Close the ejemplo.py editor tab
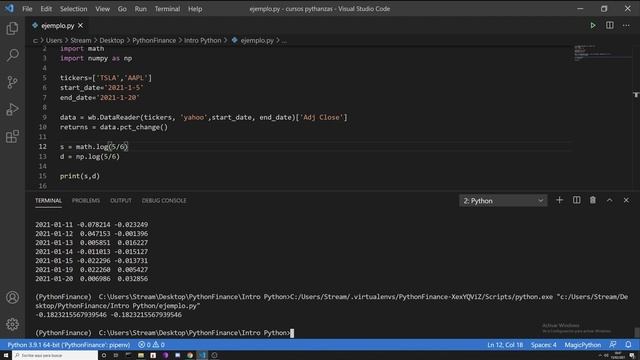Screen dimensions: 640x360 tap(80, 25)
